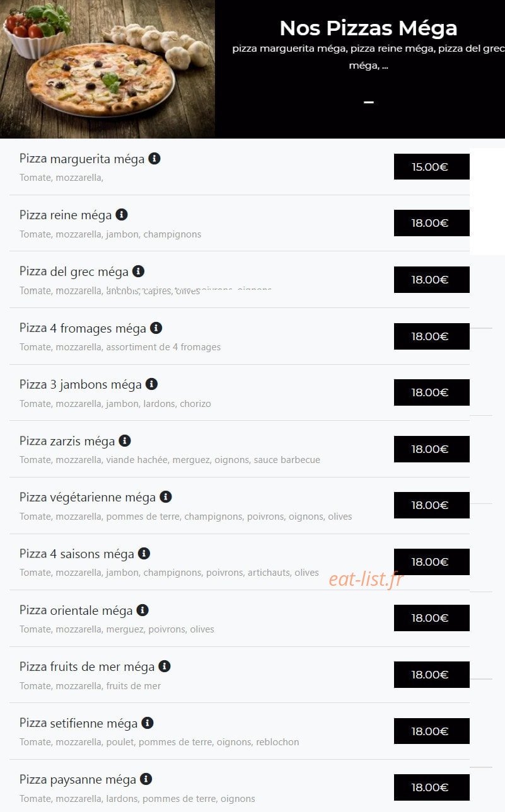Click the 18.00€ price button for Pizza zarzis
The width and height of the screenshot is (505, 812).
point(432,449)
